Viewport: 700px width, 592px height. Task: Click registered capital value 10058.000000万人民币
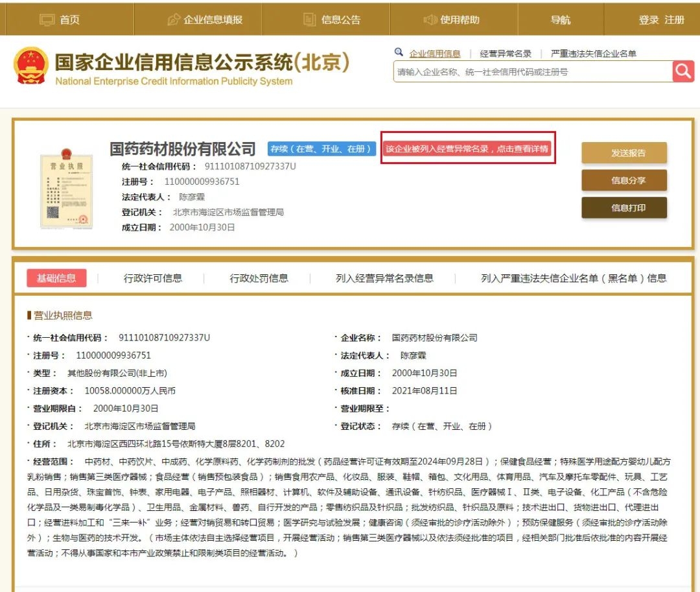130,390
